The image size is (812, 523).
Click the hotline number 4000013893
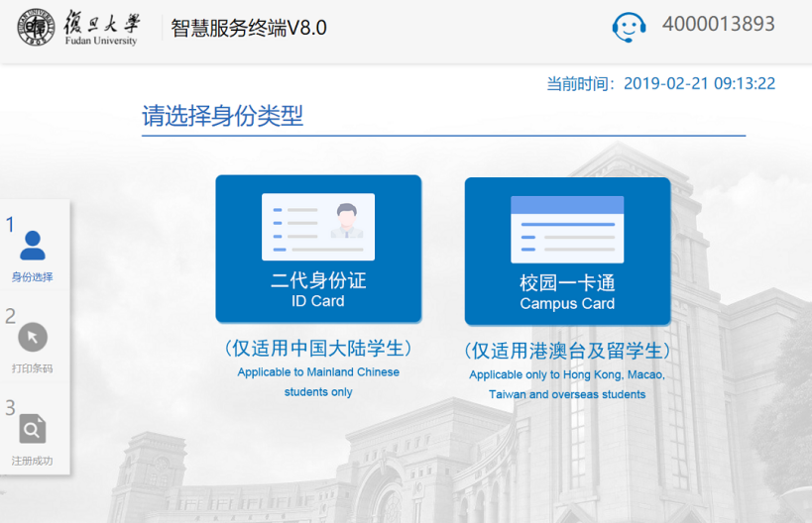click(718, 25)
